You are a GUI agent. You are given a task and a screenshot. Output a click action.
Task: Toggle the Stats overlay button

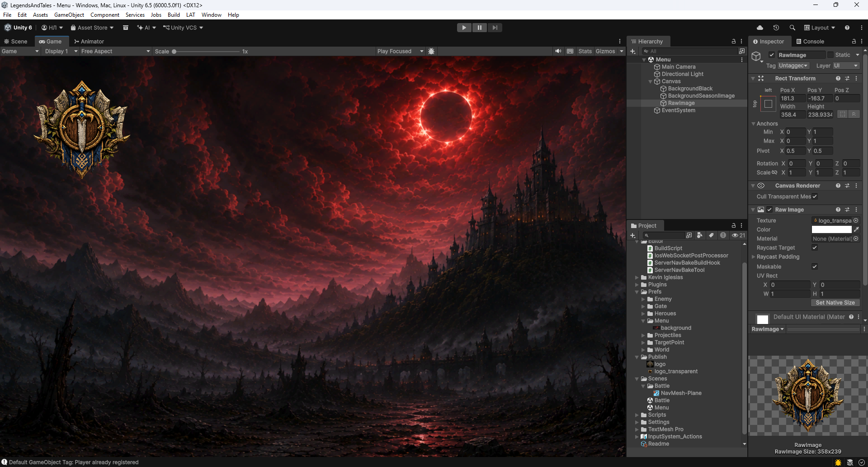[x=585, y=51]
